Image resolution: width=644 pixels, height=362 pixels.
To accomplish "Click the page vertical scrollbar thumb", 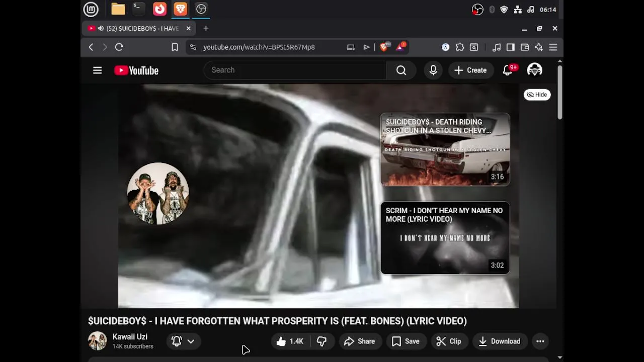I will (x=560, y=93).
